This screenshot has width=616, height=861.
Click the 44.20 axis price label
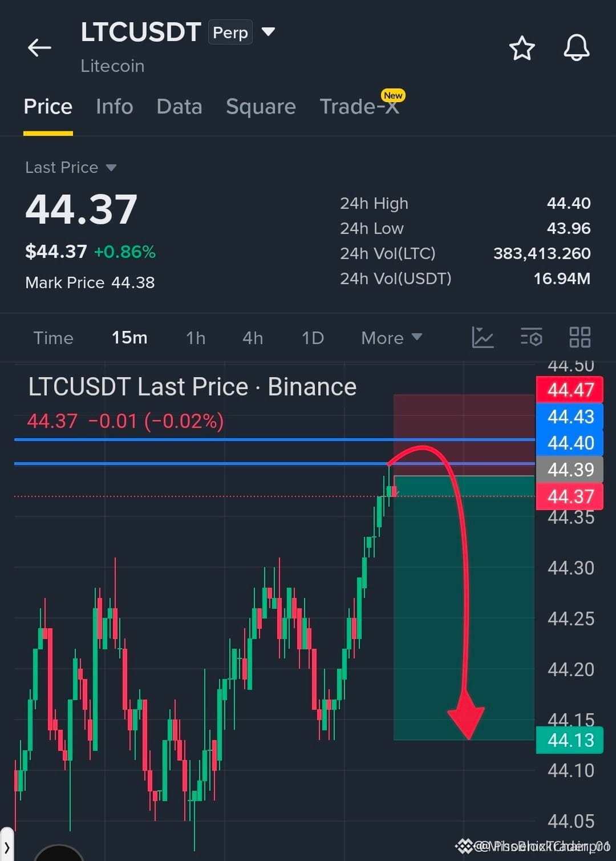point(571,669)
